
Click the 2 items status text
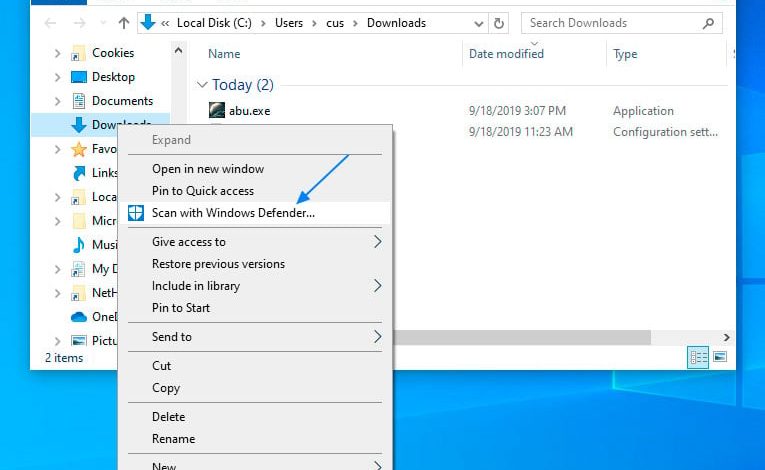[x=64, y=358]
